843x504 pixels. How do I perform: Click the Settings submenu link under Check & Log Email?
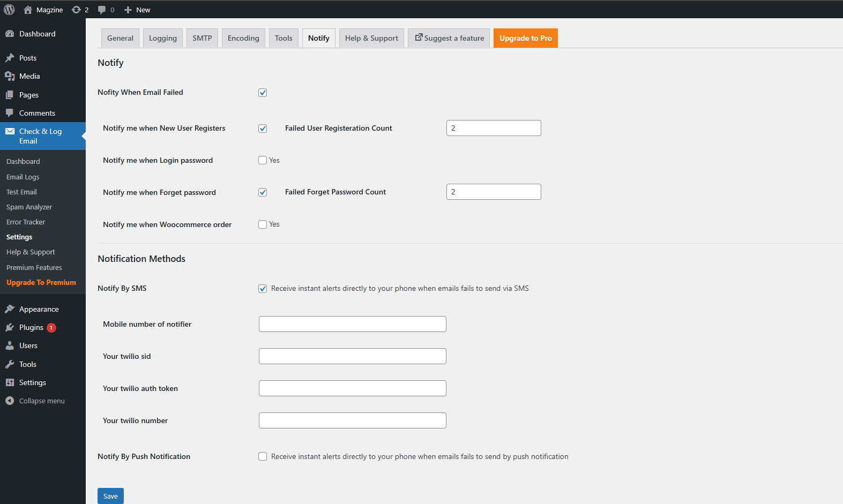coord(19,237)
